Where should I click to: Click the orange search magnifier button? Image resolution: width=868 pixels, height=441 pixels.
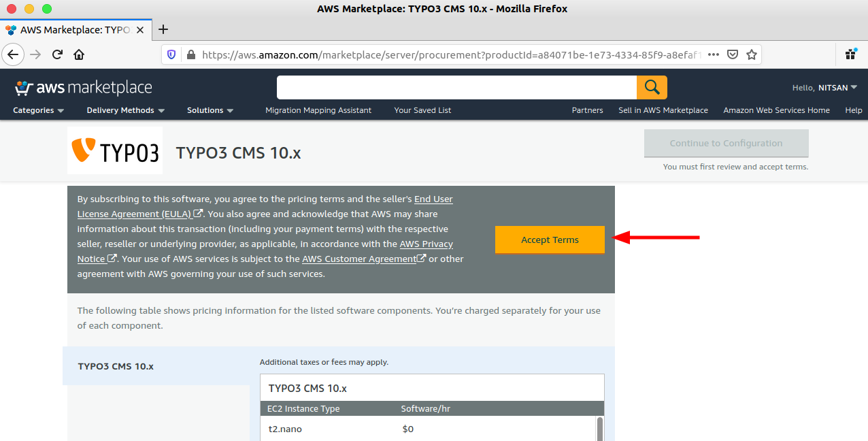(x=652, y=87)
